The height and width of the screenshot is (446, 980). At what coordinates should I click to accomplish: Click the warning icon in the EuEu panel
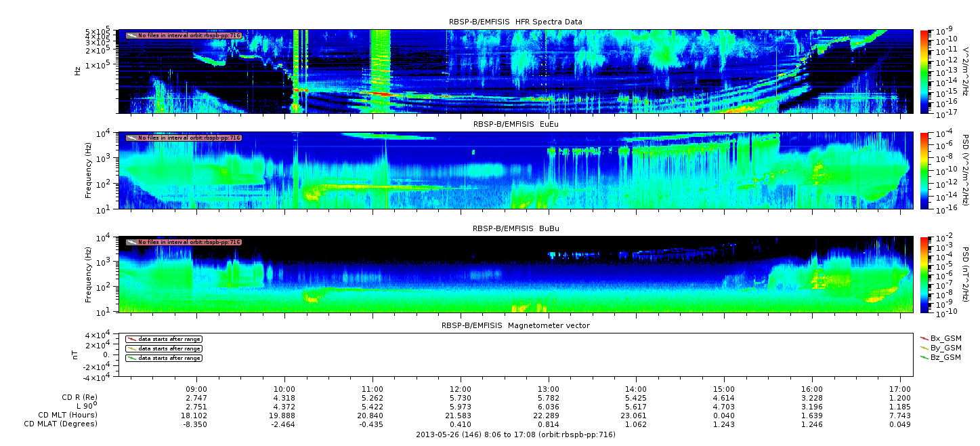click(x=131, y=138)
